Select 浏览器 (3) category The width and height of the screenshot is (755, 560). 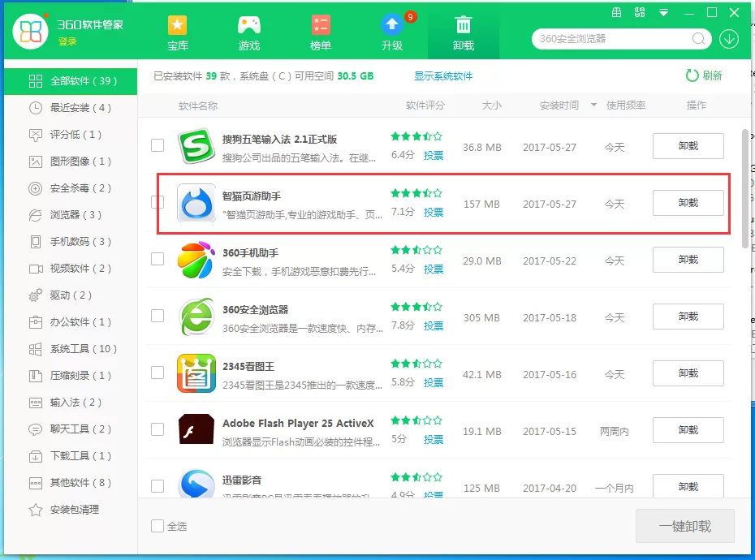click(x=71, y=215)
